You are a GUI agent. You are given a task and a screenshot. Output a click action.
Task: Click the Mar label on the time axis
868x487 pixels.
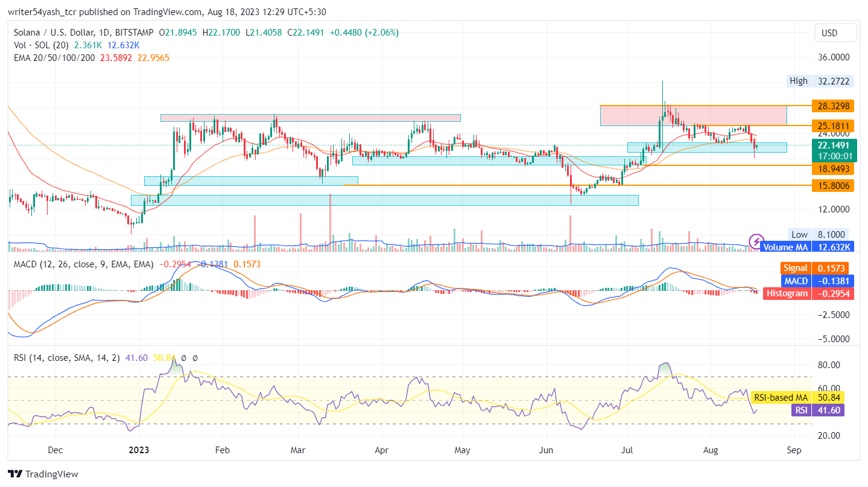(x=297, y=450)
